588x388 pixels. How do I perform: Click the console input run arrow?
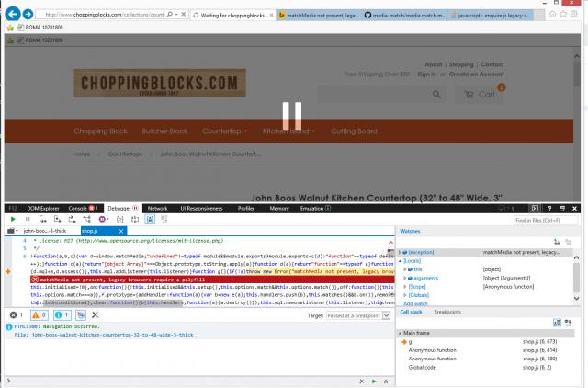(x=374, y=382)
